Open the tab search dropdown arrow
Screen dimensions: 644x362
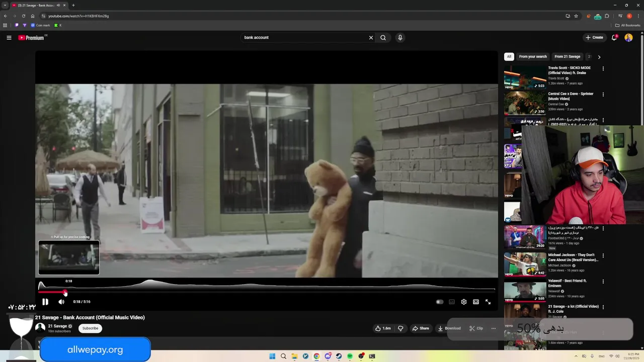(x=5, y=5)
